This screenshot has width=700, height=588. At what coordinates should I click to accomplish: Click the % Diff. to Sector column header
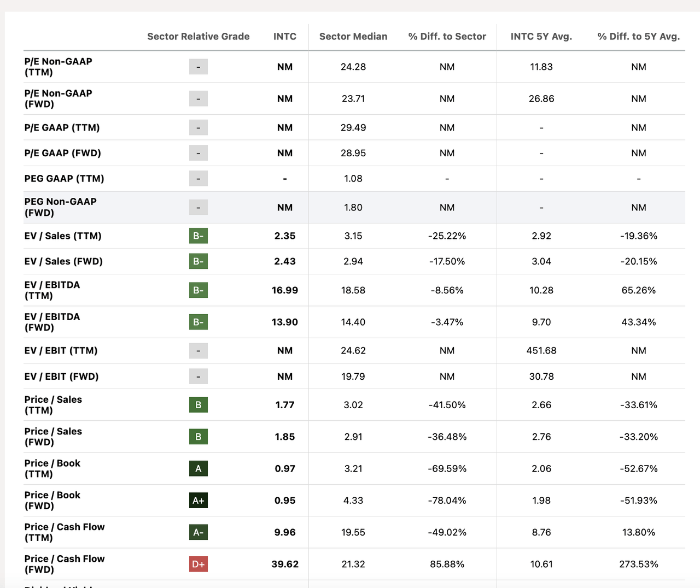tap(447, 37)
